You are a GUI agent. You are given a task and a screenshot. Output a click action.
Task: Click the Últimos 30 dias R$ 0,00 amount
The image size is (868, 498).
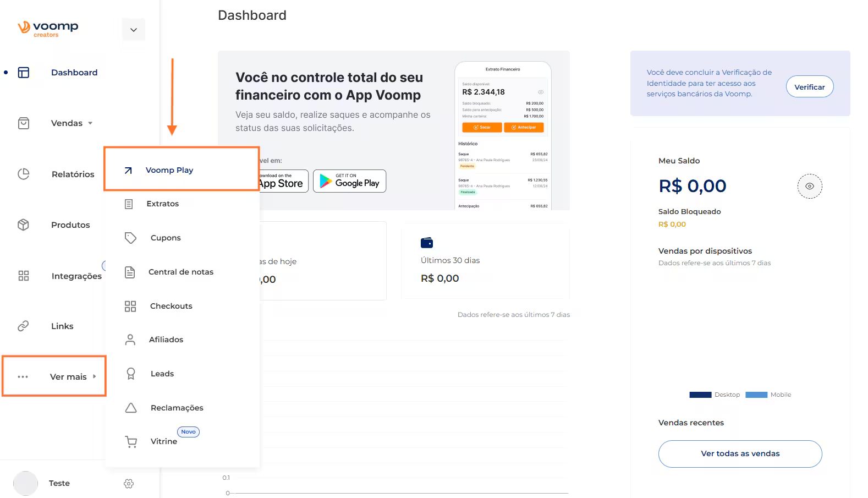coord(440,278)
